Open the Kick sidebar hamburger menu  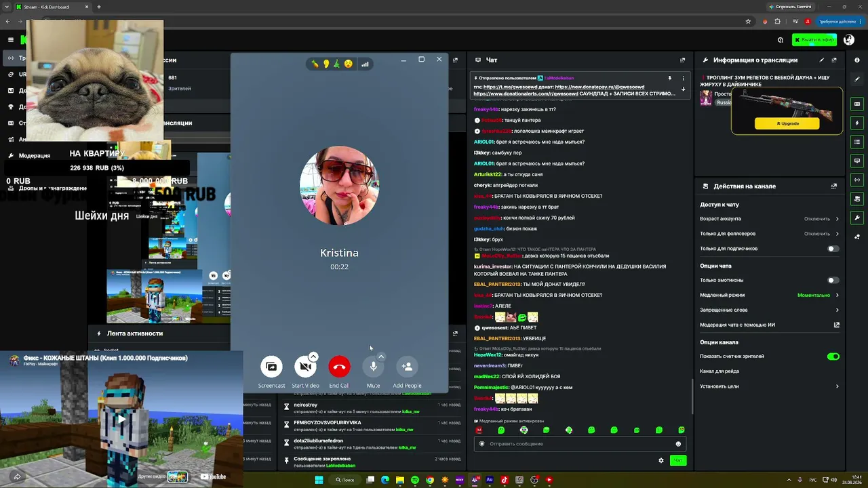click(x=11, y=40)
